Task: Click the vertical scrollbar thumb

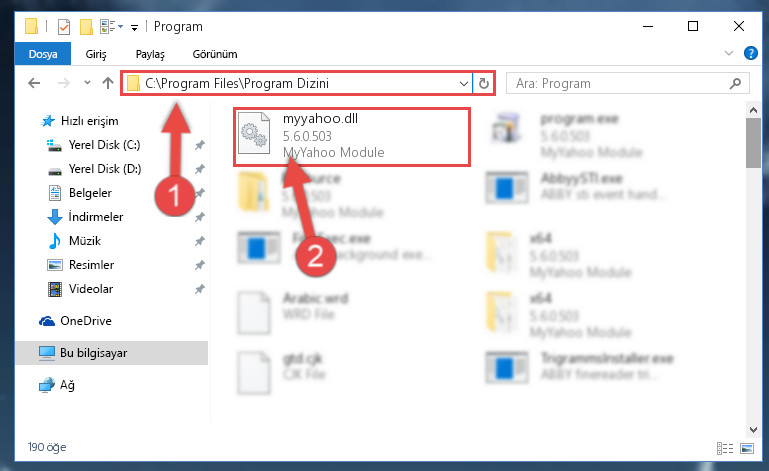Action: pyautogui.click(x=753, y=143)
